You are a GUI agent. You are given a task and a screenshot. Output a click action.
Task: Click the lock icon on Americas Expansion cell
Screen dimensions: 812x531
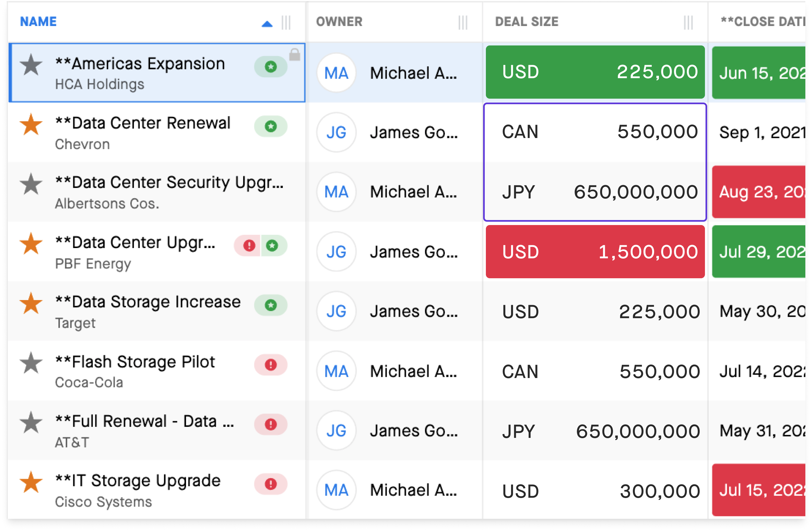[x=295, y=55]
